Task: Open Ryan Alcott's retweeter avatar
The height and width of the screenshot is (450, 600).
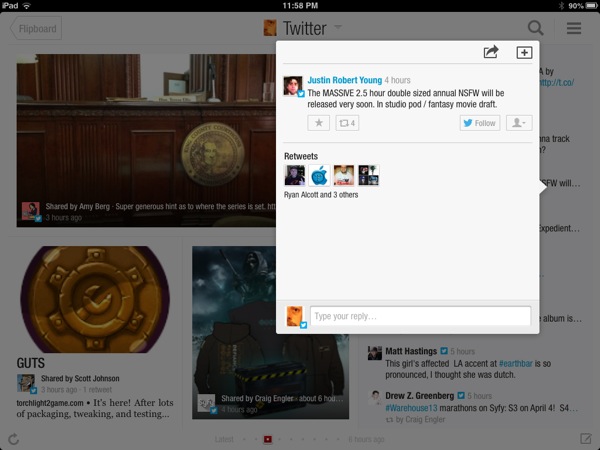Action: (295, 175)
